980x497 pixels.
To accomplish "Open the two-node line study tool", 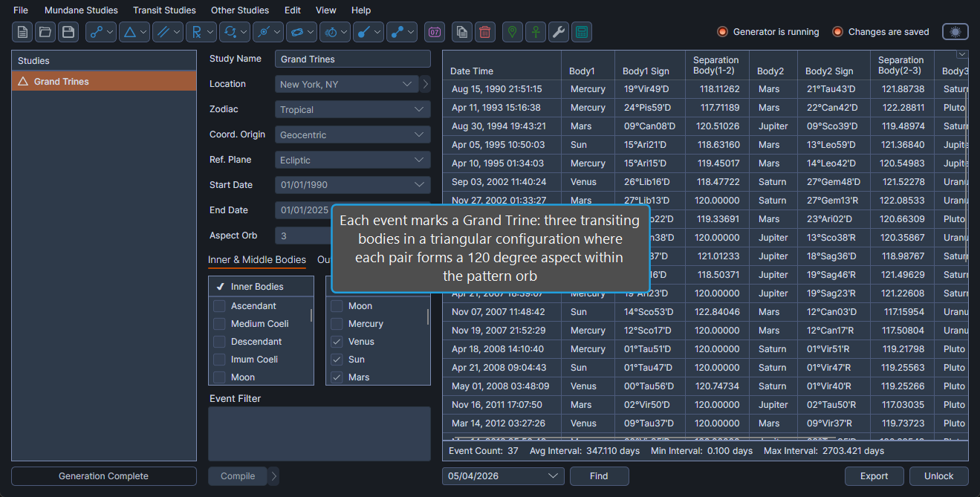I will 403,32.
